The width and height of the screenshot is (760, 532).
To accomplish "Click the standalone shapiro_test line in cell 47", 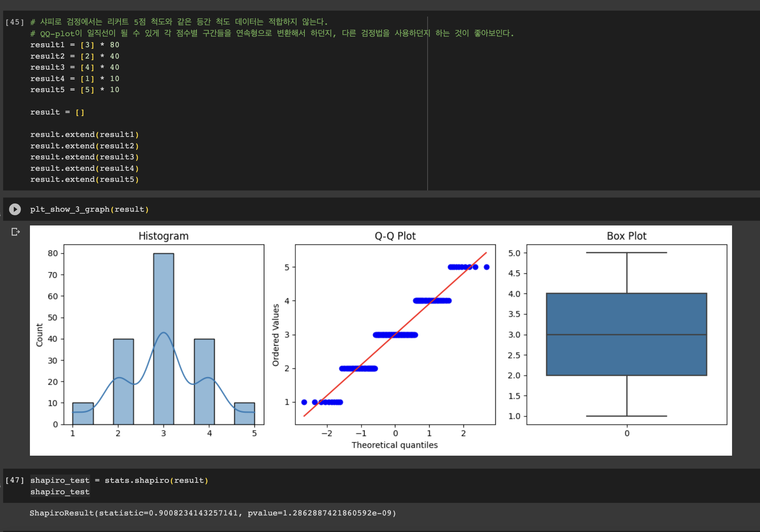I will (x=60, y=492).
